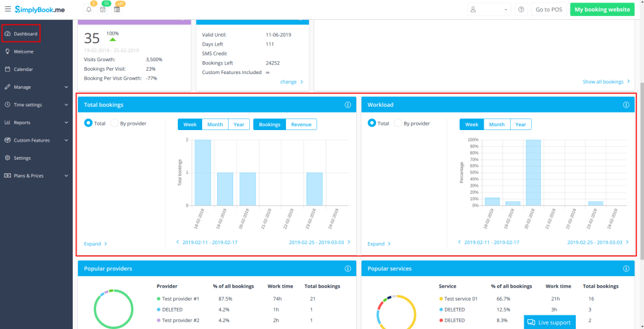Switch Workload chart to Year
The image size is (644, 329).
(521, 124)
